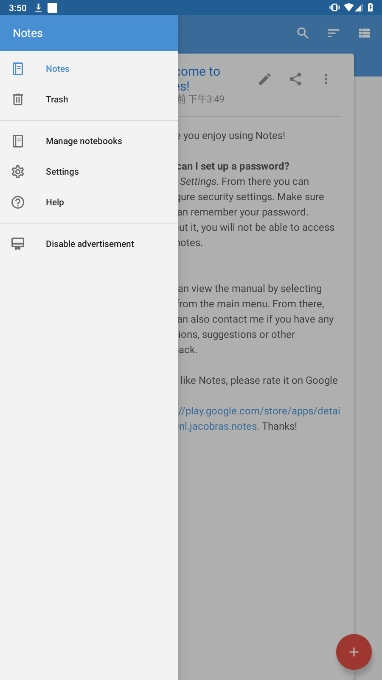Edit note with pencil icon
Image resolution: width=382 pixels, height=680 pixels.
(264, 79)
